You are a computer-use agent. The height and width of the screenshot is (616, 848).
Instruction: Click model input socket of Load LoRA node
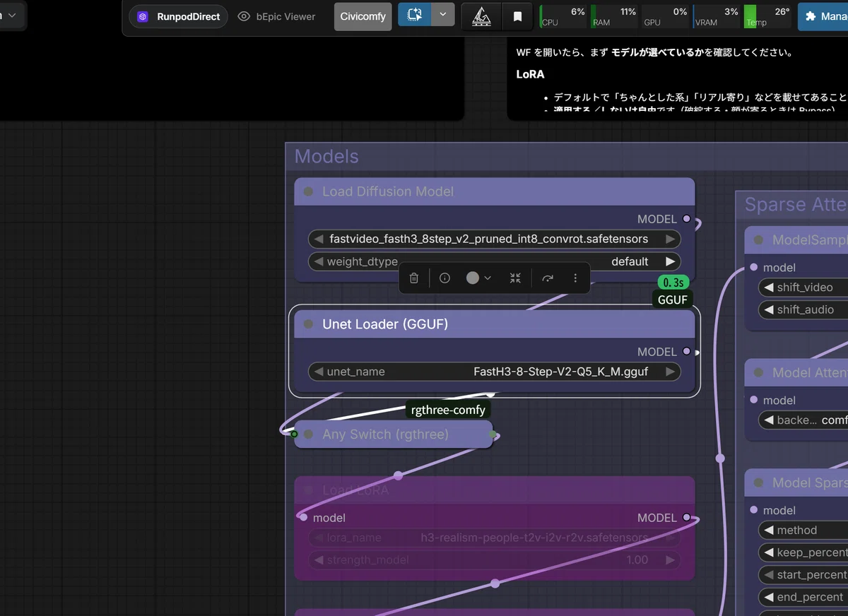[x=304, y=518]
